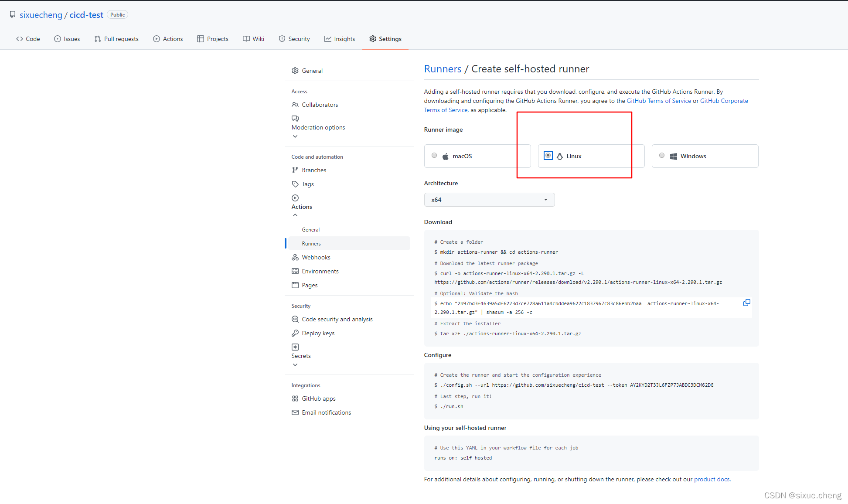Screen dimensions: 848x504
Task: Click the Environments server icon
Action: (295, 271)
